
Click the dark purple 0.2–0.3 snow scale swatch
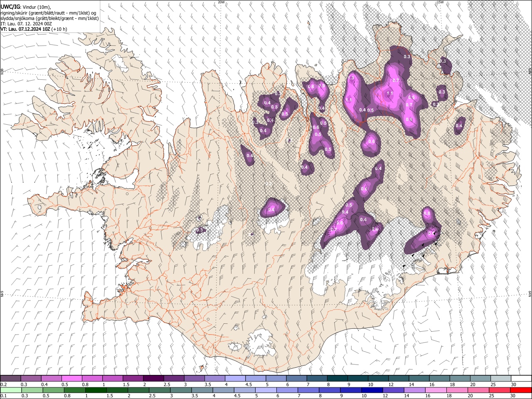point(11,379)
